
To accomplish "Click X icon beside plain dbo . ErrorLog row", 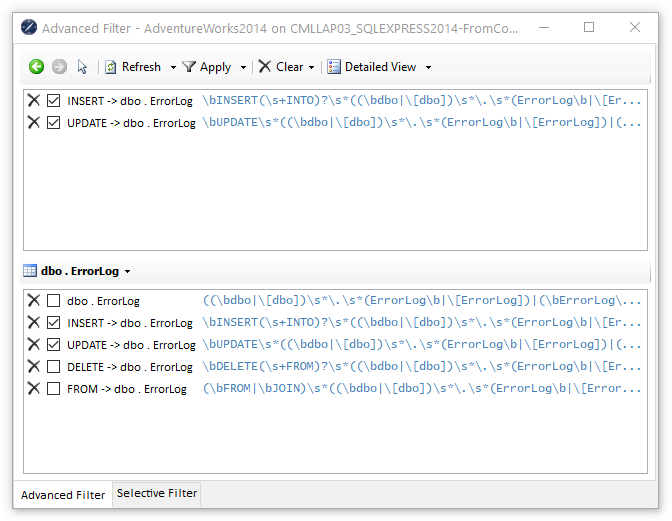I will 34,301.
